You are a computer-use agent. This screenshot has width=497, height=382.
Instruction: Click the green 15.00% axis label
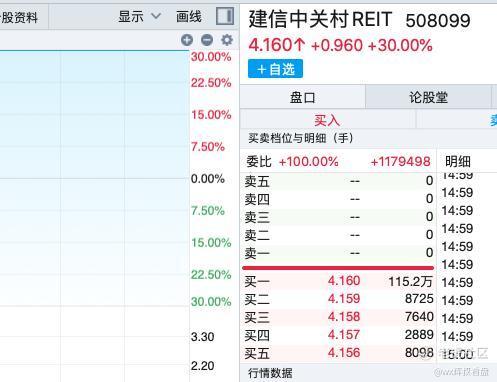point(211,243)
